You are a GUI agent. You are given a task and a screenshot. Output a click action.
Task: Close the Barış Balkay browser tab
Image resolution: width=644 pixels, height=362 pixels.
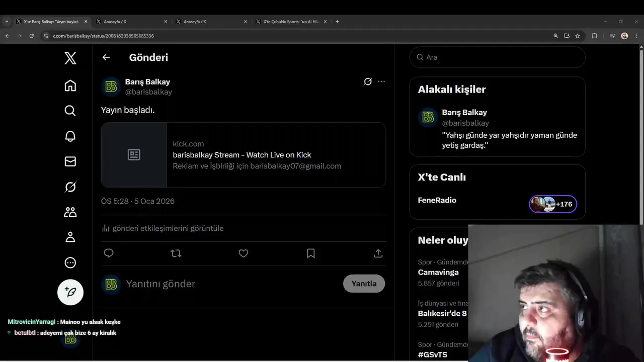pos(86,22)
